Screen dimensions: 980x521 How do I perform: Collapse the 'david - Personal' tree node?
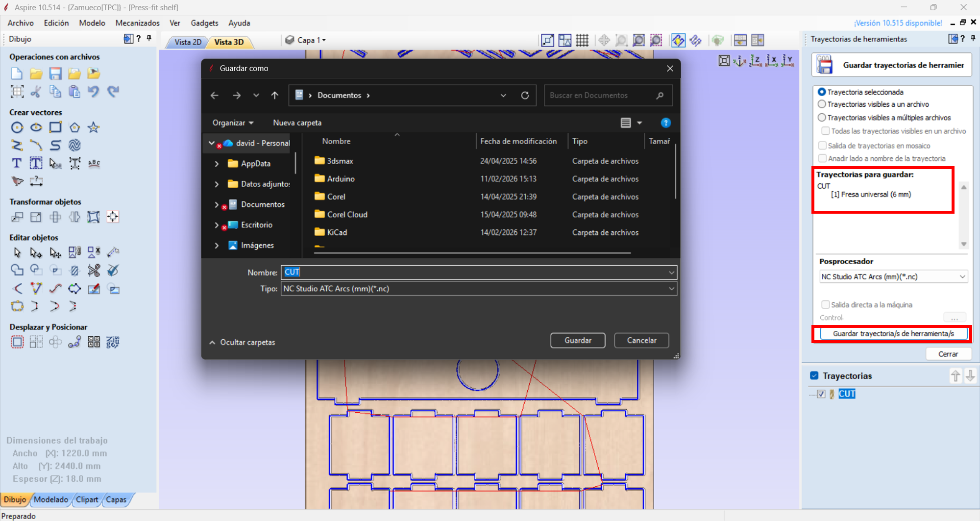212,143
